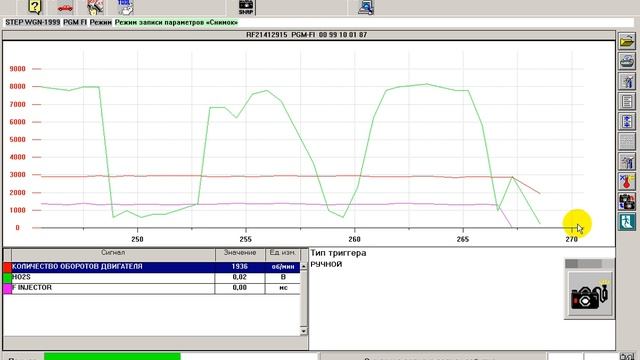Click the dual camera snapshot icon in sidebar
This screenshot has width=640, height=360.
click(627, 201)
